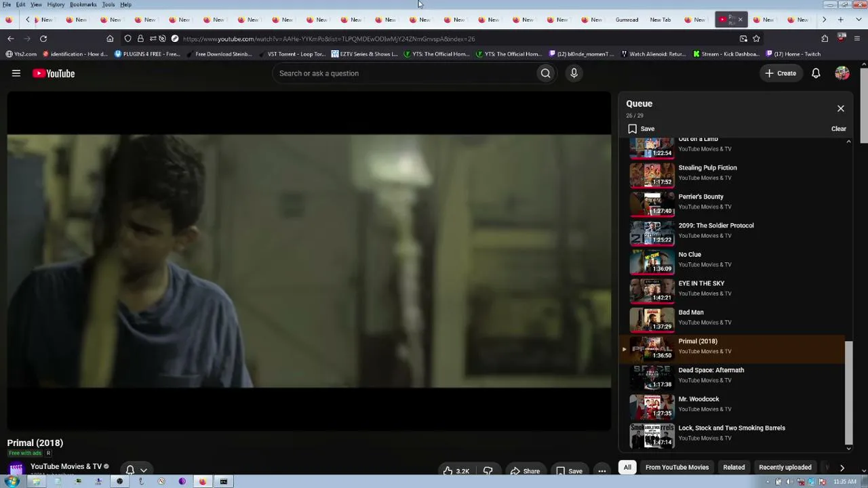Open the View menu
Viewport: 868px width, 488px height.
pyautogui.click(x=36, y=5)
